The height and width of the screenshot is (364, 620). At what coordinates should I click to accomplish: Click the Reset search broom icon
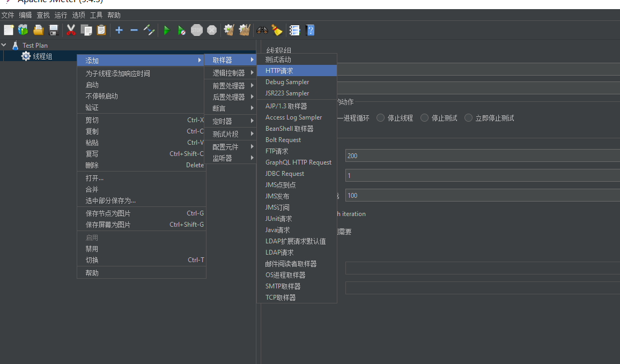tap(277, 30)
